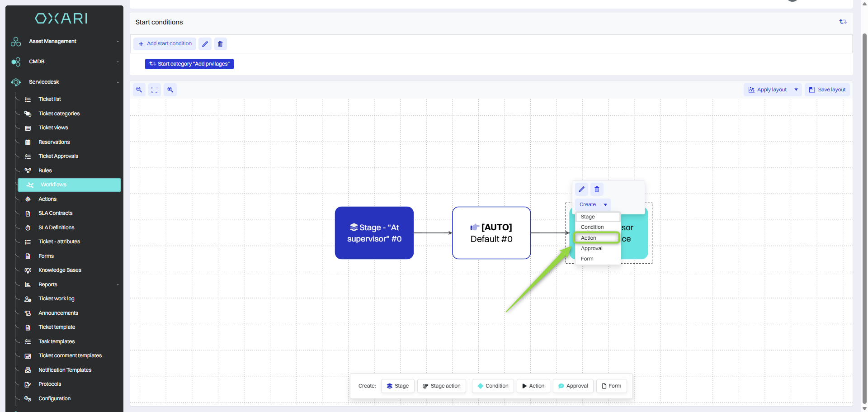Select the blue Stage "At supervisor" node
The image size is (868, 412).
(374, 233)
